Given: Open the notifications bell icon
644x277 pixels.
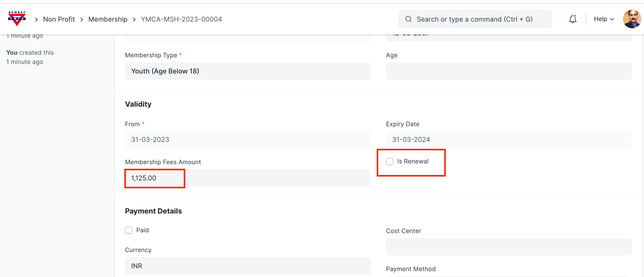Looking at the screenshot, I should pyautogui.click(x=573, y=19).
